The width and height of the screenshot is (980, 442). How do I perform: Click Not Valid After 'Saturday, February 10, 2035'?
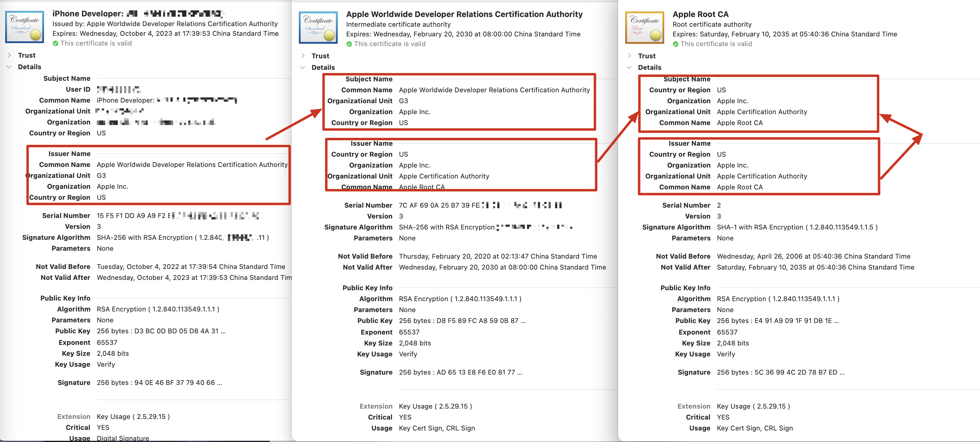click(x=815, y=267)
